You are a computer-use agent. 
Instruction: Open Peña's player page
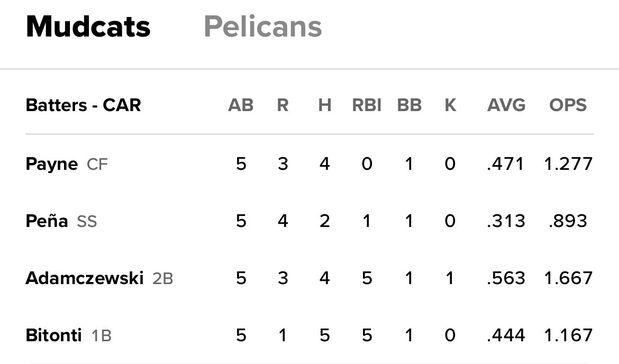(x=47, y=221)
